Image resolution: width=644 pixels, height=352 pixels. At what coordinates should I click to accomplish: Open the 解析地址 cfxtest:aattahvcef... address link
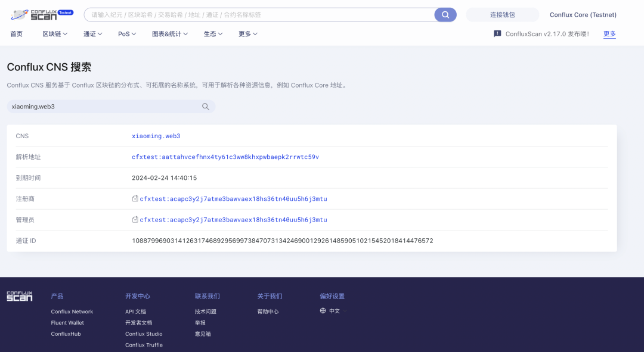pyautogui.click(x=225, y=157)
